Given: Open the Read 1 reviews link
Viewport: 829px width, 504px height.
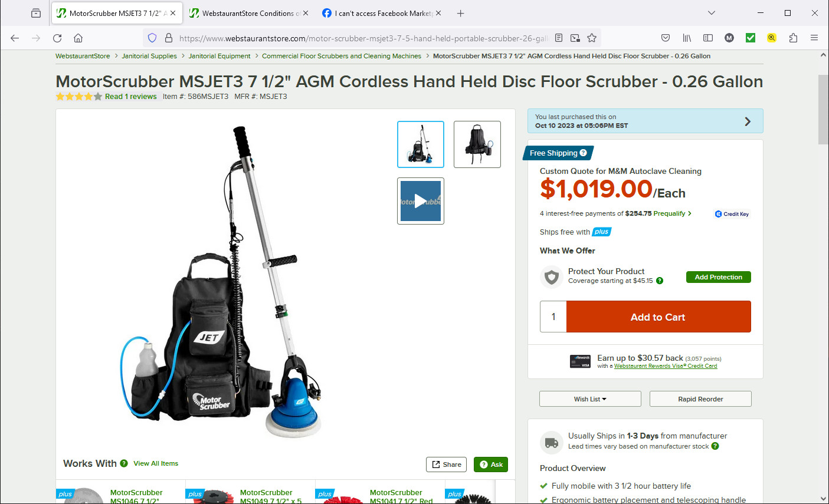Looking at the screenshot, I should pos(131,97).
